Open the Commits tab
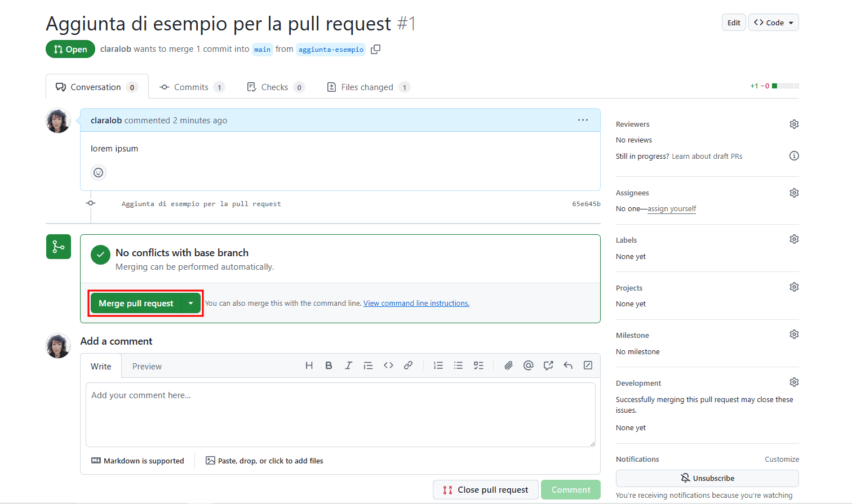This screenshot has height=504, width=852. (x=192, y=87)
